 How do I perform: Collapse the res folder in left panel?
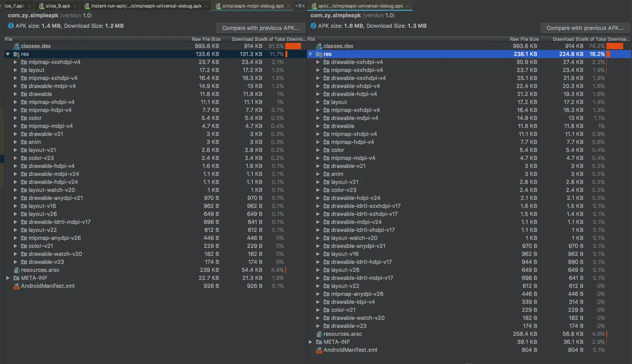click(x=8, y=54)
